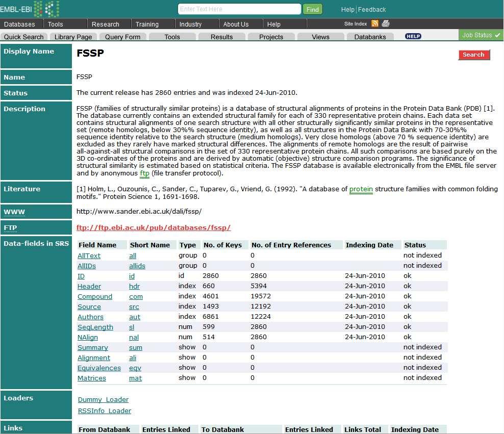
Task: Click the 'nal' short name link
Action: (x=134, y=337)
